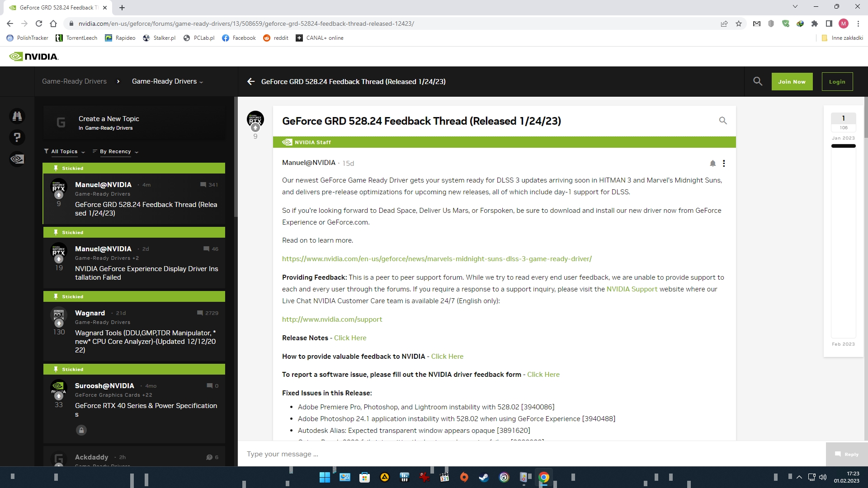Click the first Game-Ready Drivers breadcrumb
The width and height of the screenshot is (868, 488).
point(74,81)
